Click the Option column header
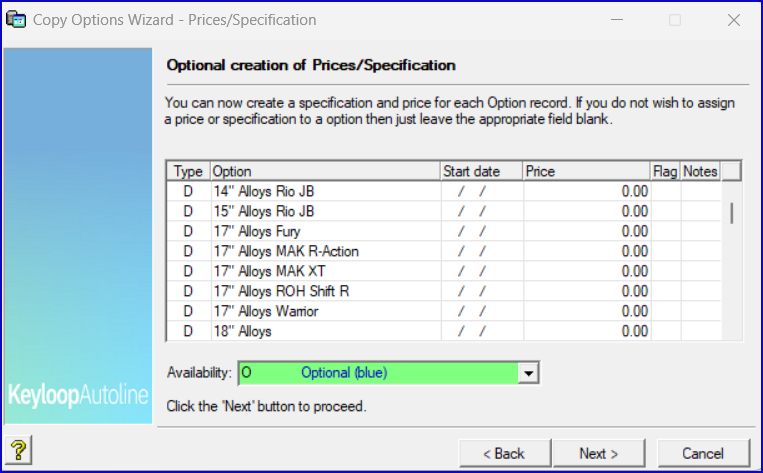763x473 pixels. click(325, 171)
